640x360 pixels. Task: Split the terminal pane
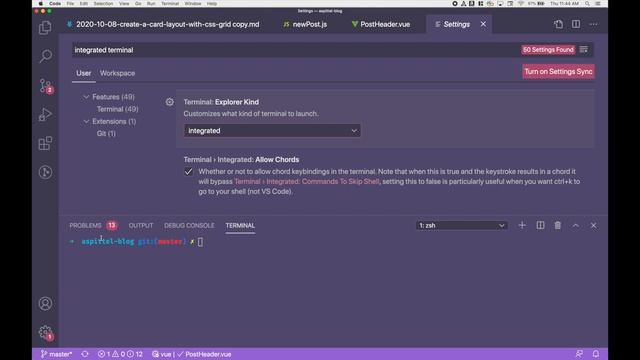click(540, 225)
